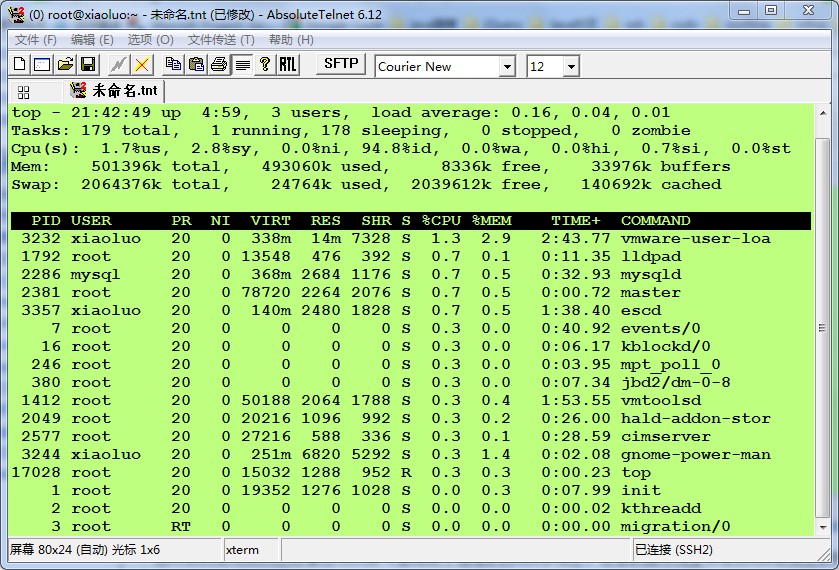Viewport: 839px width, 570px height.
Task: Click the migration/0 command text
Action: click(675, 527)
